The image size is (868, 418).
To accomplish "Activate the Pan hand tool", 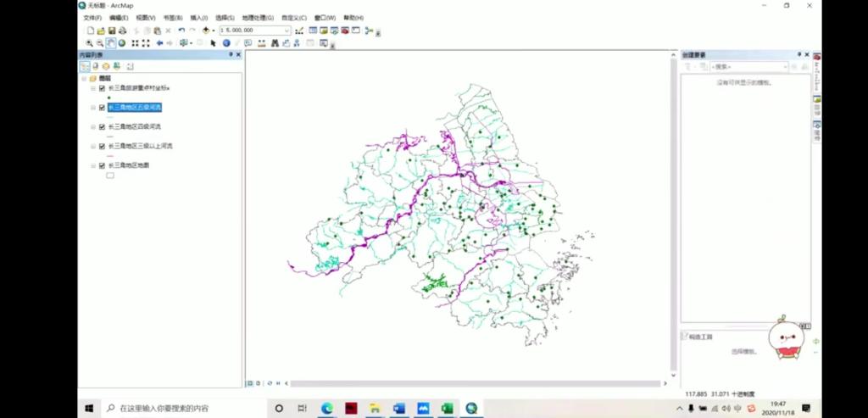I will pyautogui.click(x=111, y=42).
